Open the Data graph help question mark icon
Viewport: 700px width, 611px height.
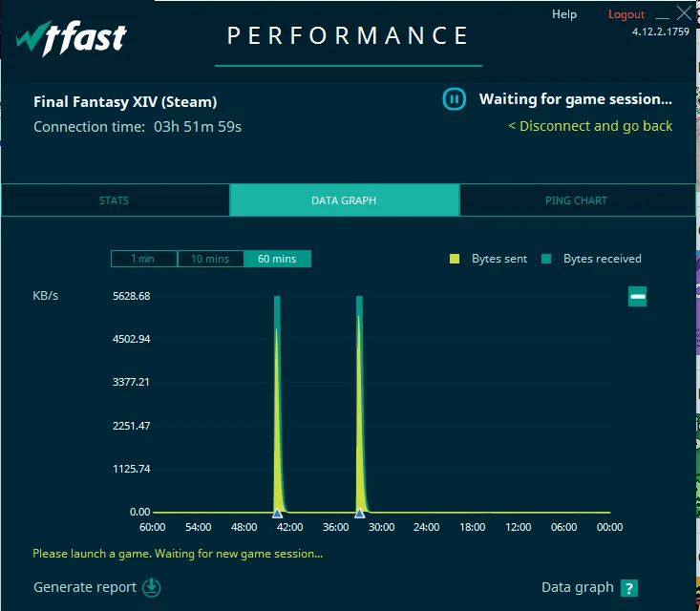click(629, 588)
